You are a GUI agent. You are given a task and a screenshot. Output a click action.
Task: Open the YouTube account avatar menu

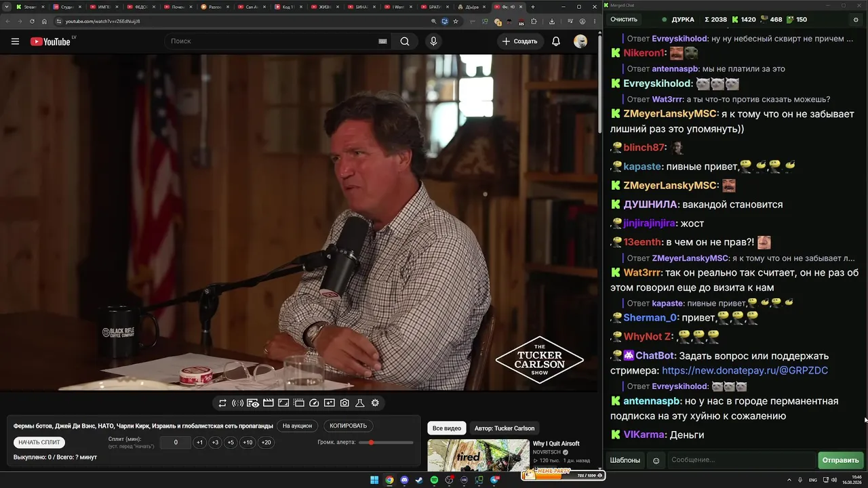580,41
